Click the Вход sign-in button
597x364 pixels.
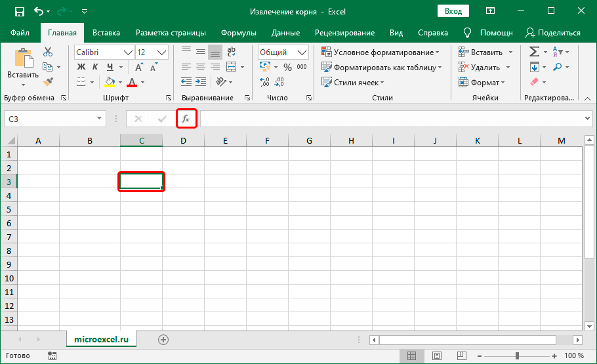(453, 11)
